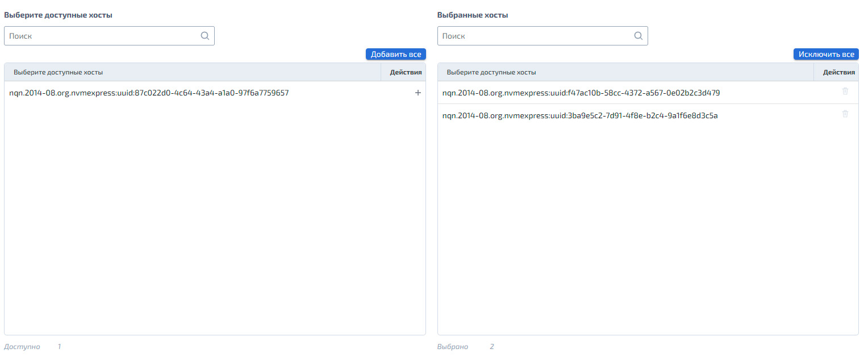Focus the search field under "Выберите доступные хосты"

[109, 36]
